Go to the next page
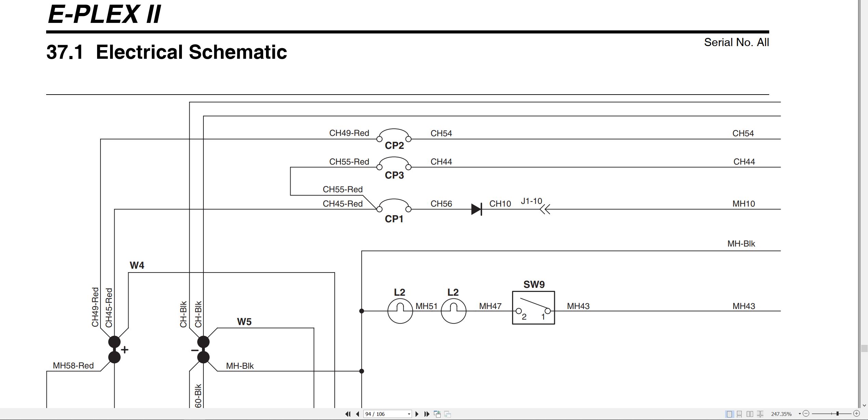The width and height of the screenshot is (868, 420). pos(417,414)
